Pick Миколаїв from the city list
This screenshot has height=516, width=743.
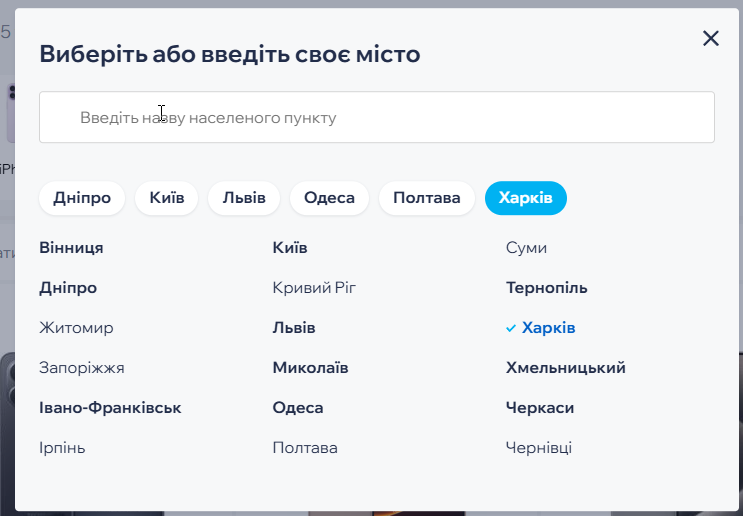pos(311,368)
